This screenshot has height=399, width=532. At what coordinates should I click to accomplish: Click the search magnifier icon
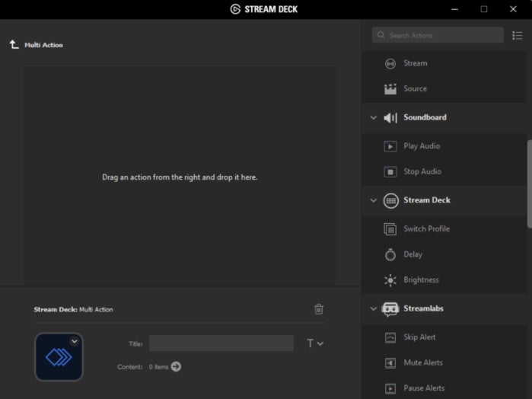(381, 35)
